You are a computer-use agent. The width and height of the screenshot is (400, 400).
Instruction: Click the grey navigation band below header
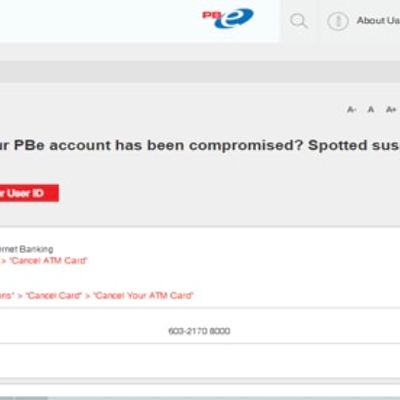[200, 71]
